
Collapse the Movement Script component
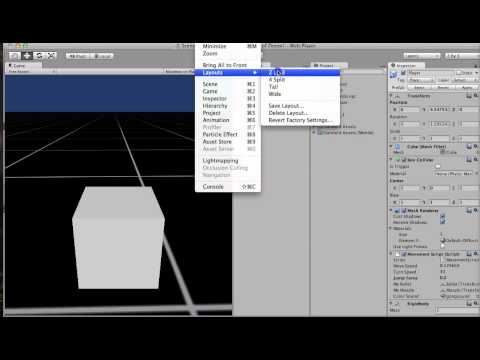[x=392, y=254]
